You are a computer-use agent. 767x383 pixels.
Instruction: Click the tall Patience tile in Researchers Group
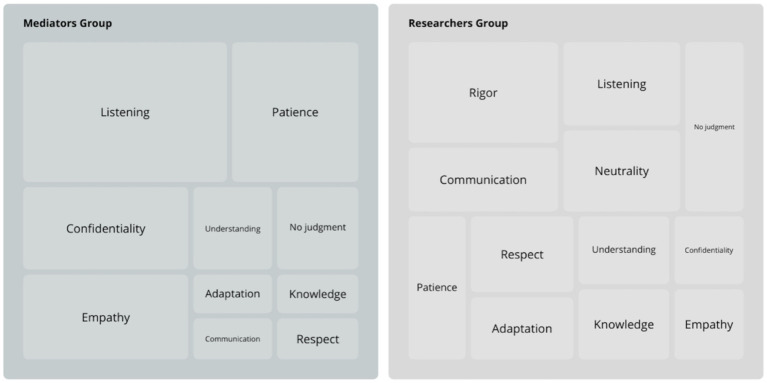pos(437,288)
